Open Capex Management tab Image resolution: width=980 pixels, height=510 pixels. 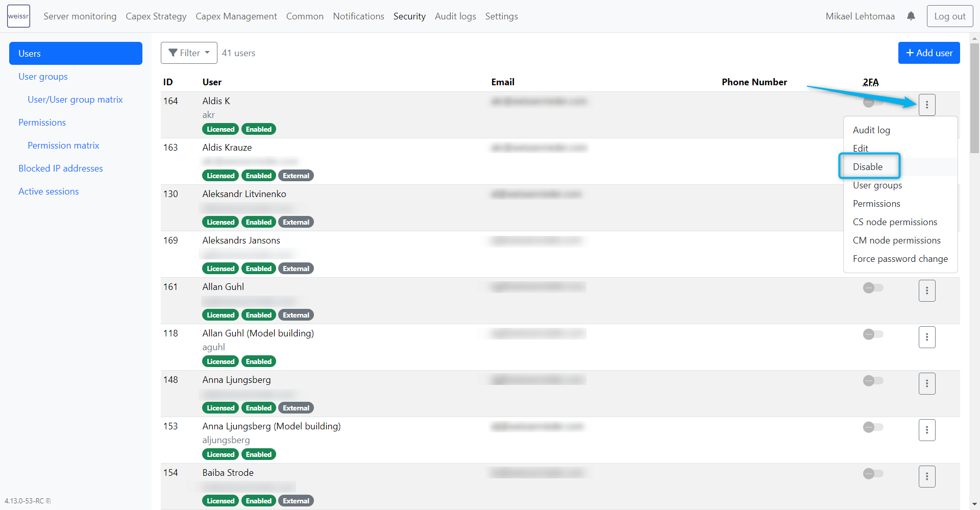click(x=236, y=16)
